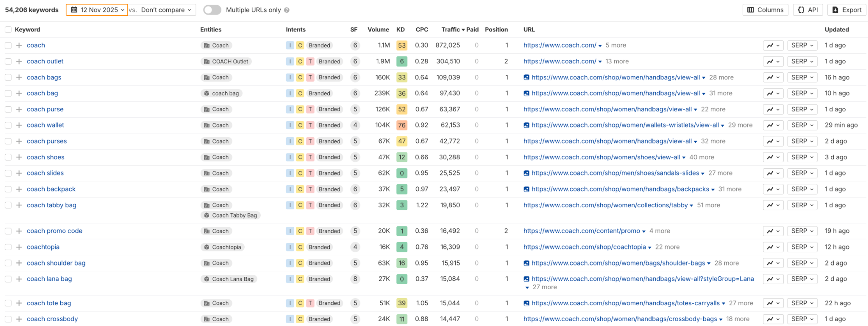Tick the coach crossbody row checkbox

tap(8, 319)
